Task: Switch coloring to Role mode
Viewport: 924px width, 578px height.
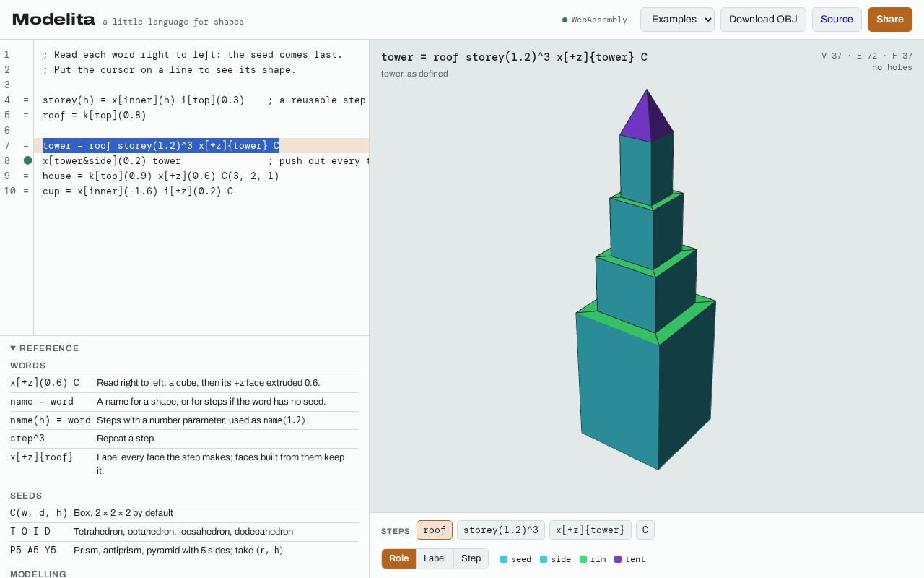Action: [398, 558]
